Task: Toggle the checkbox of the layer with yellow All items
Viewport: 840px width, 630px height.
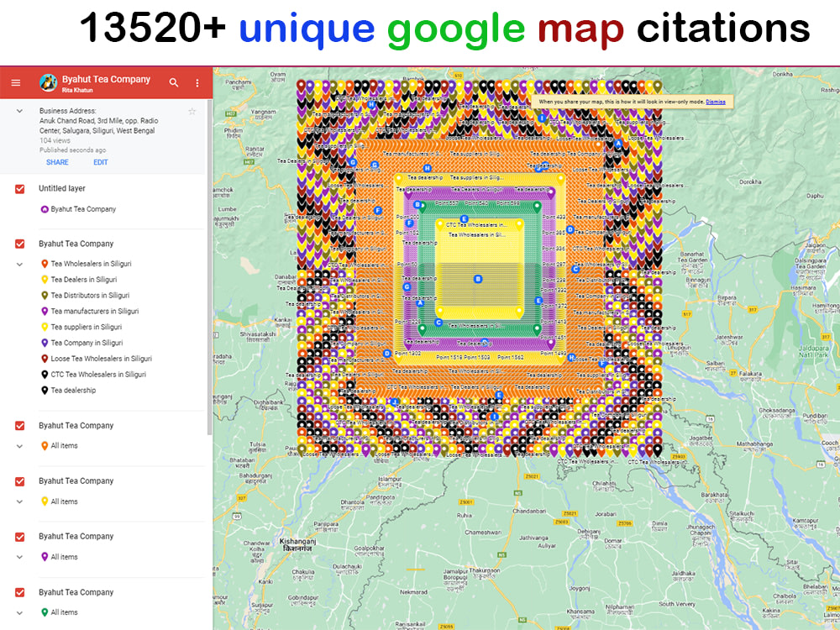Action: 20,481
